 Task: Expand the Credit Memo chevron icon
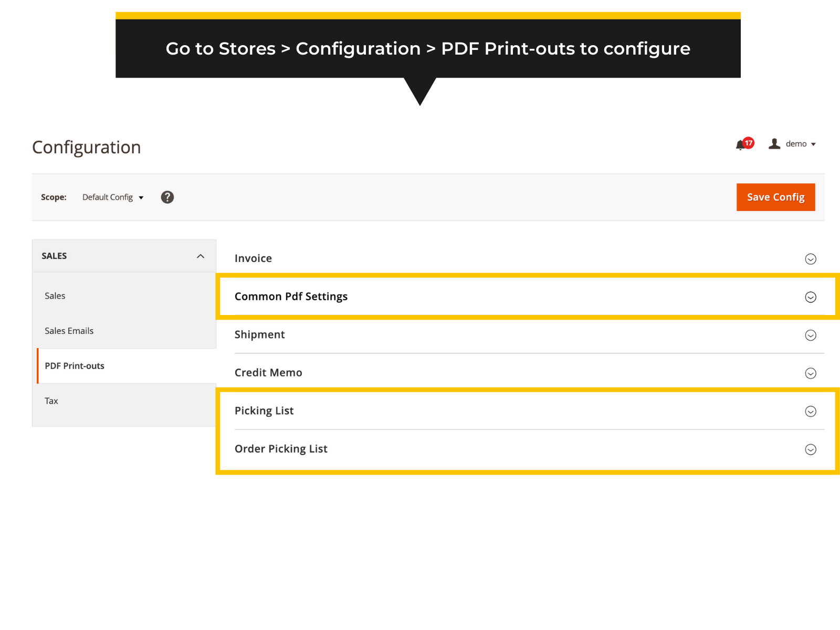pos(810,373)
